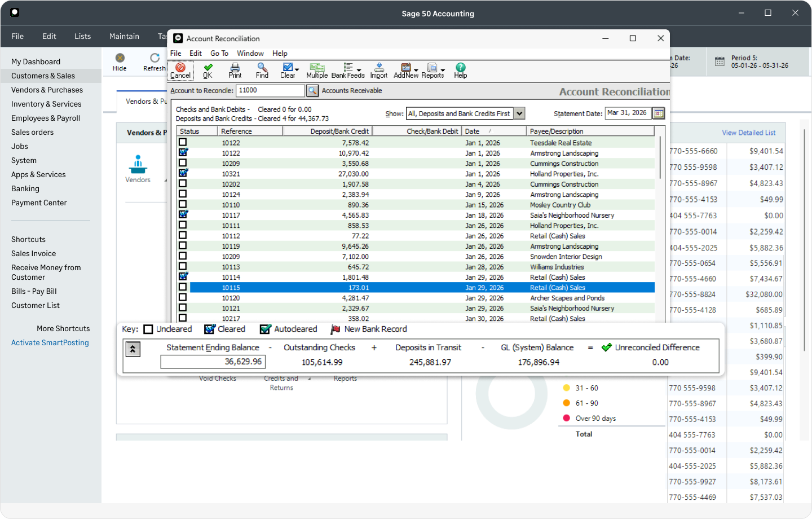Open the Show filter dropdown
The width and height of the screenshot is (812, 519).
520,113
